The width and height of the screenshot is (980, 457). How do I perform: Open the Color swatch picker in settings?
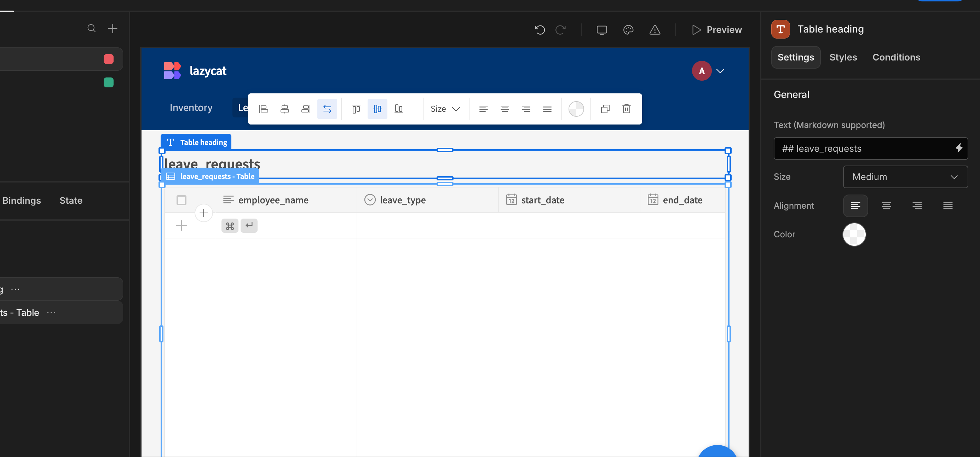[x=854, y=235]
